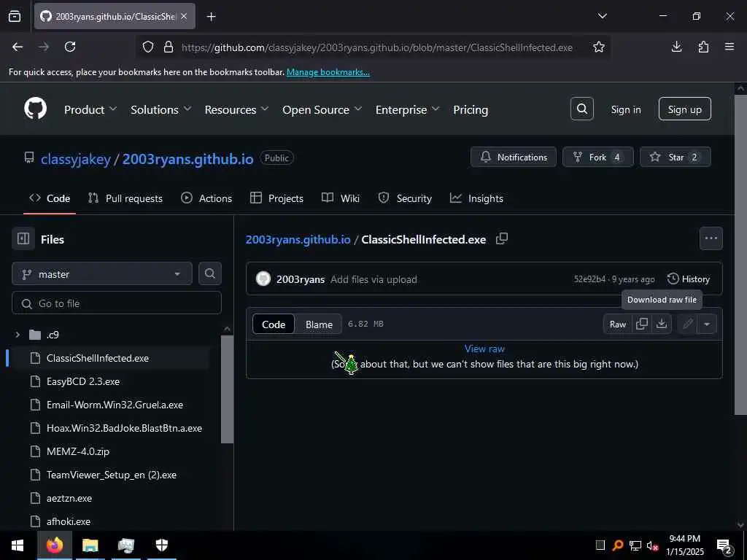Click the Pricing link
This screenshot has width=747, height=560.
pyautogui.click(x=471, y=109)
